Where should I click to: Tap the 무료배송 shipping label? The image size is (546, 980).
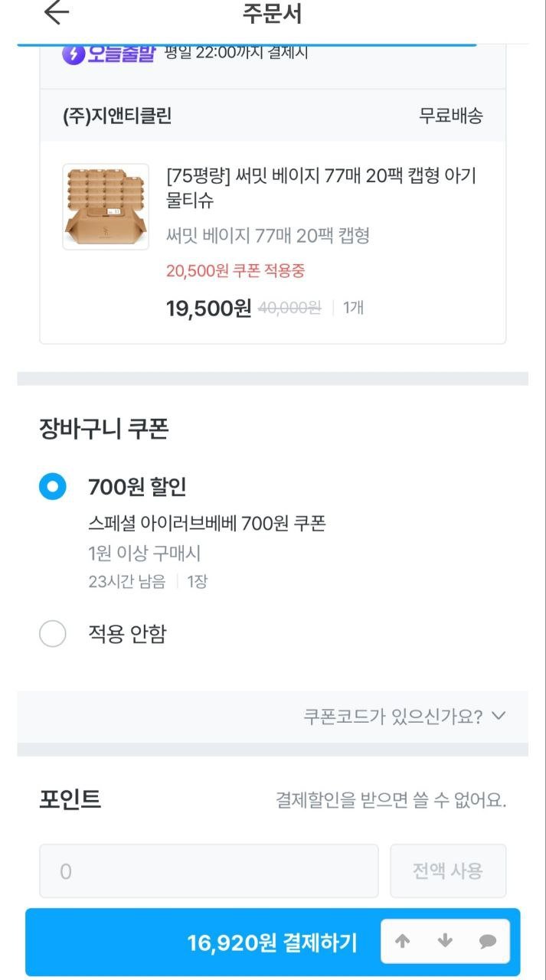tap(451, 116)
